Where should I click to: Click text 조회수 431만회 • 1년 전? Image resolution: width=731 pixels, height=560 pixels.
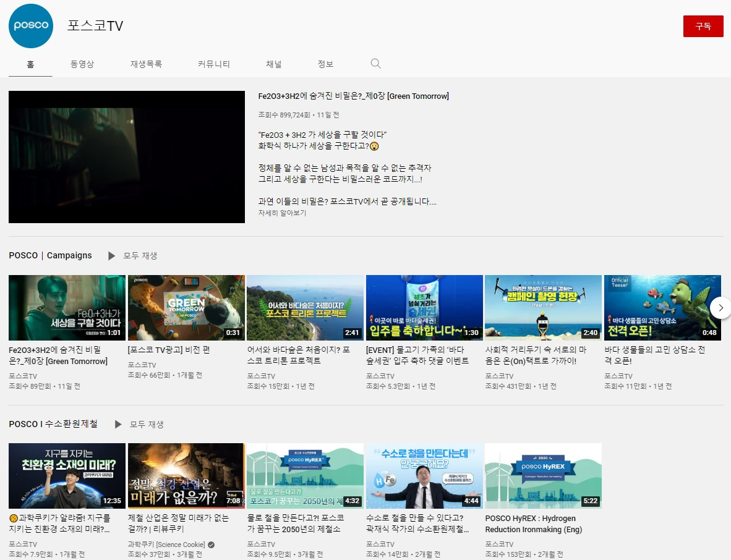click(x=521, y=386)
